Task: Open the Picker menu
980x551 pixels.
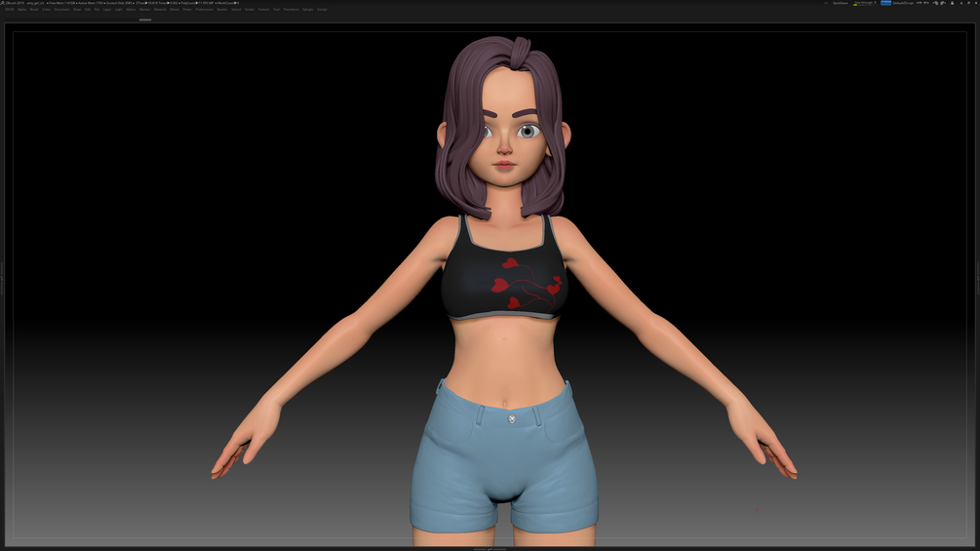Action: 187,10
